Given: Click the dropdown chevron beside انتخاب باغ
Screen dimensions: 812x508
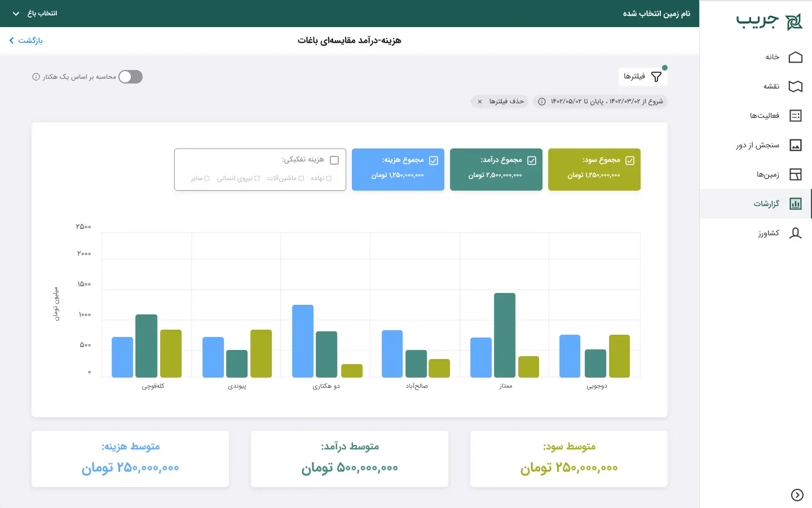Looking at the screenshot, I should click(16, 14).
